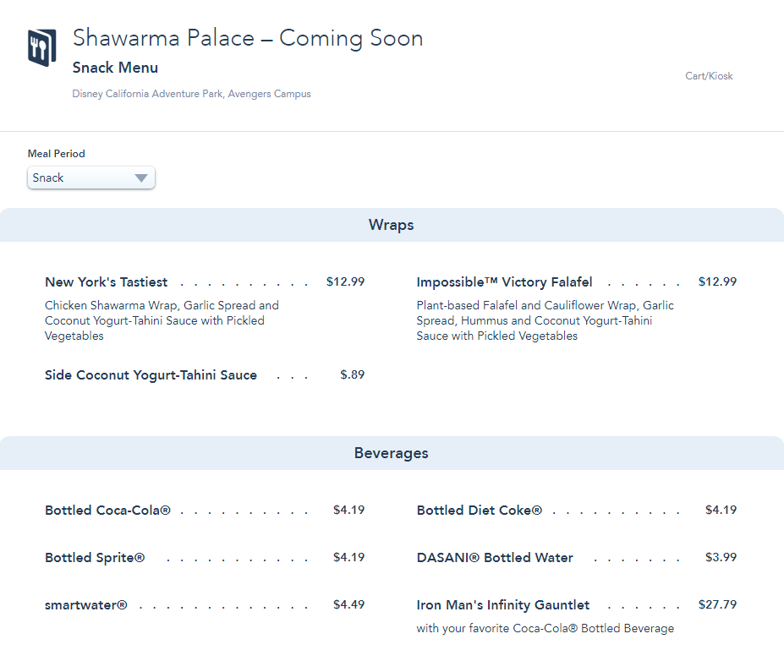Choose Bottled Diet Coke® from beverages

coord(479,511)
